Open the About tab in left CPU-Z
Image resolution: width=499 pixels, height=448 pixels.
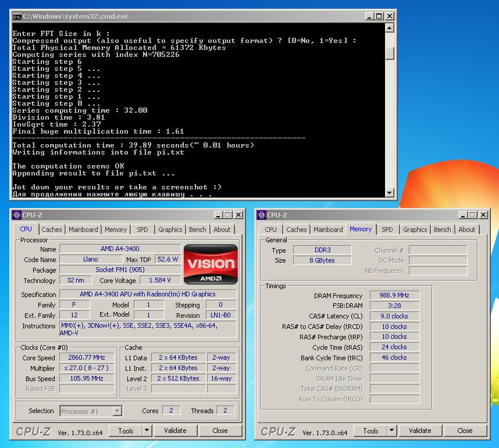point(222,230)
